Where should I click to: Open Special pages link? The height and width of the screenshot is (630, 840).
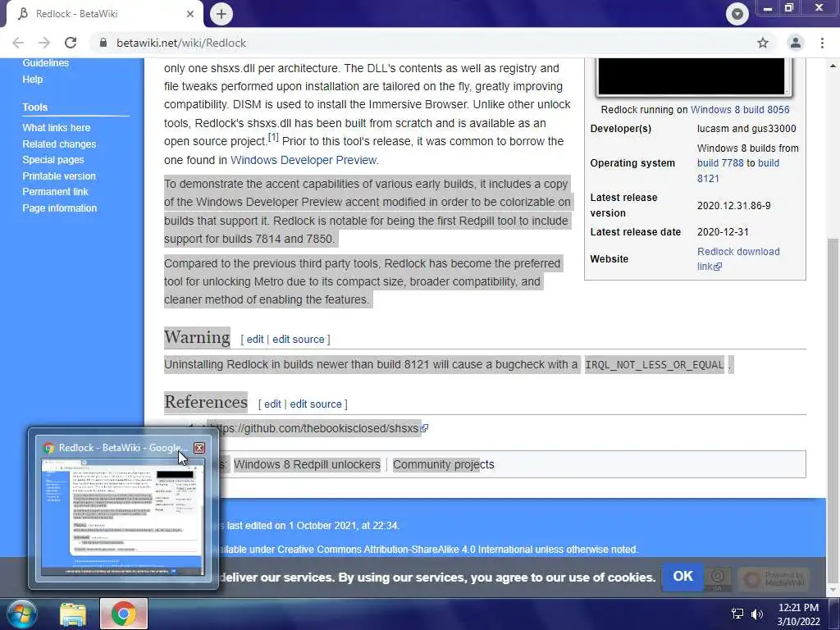(53, 160)
